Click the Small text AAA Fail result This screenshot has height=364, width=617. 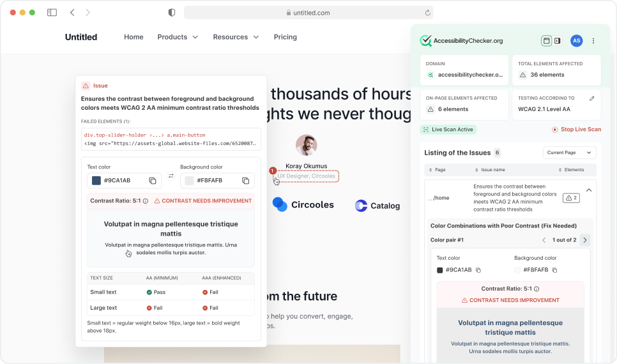click(x=210, y=292)
